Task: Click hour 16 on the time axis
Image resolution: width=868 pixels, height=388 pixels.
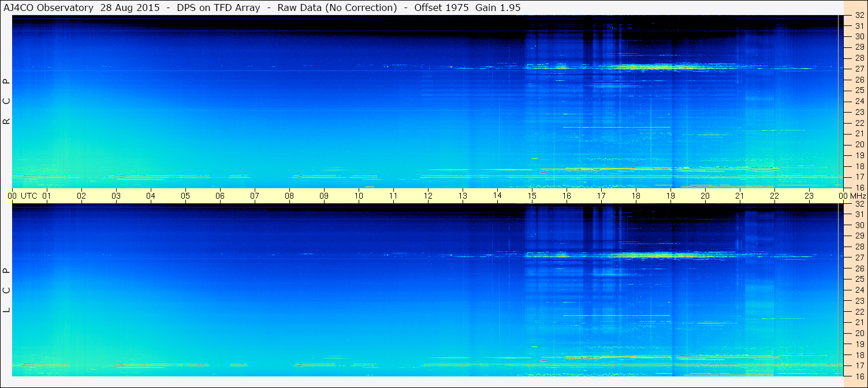Action: 567,196
